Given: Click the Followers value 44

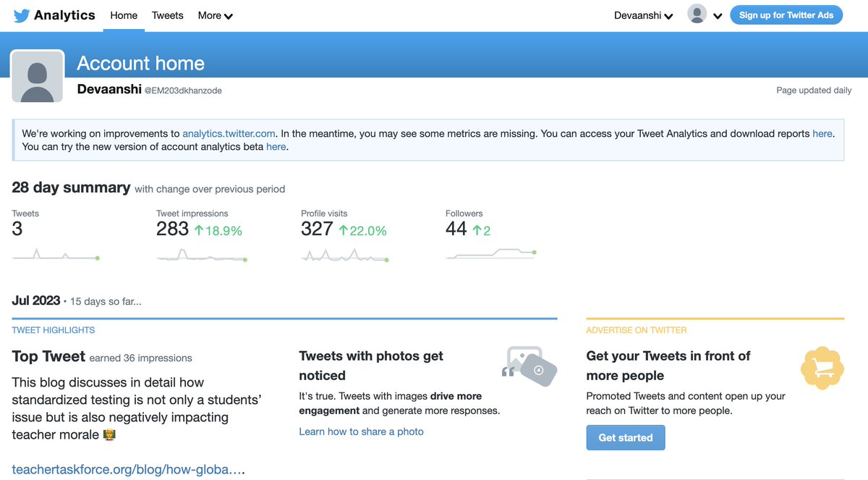Looking at the screenshot, I should click(456, 230).
